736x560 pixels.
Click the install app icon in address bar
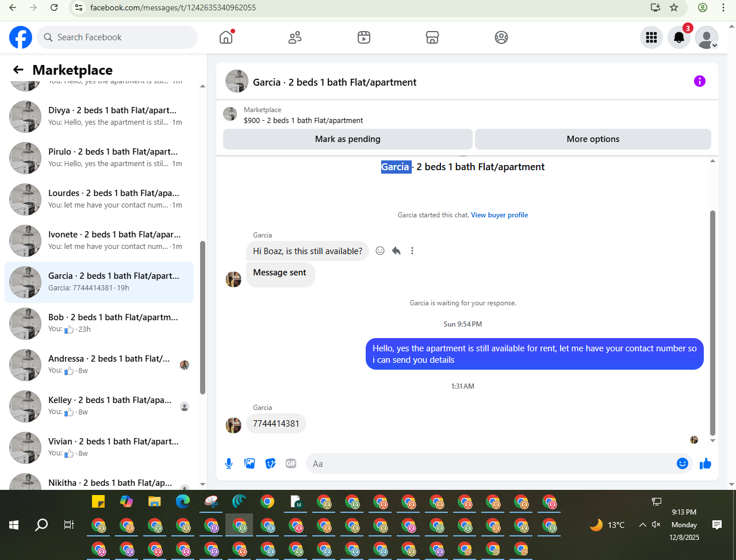655,7
